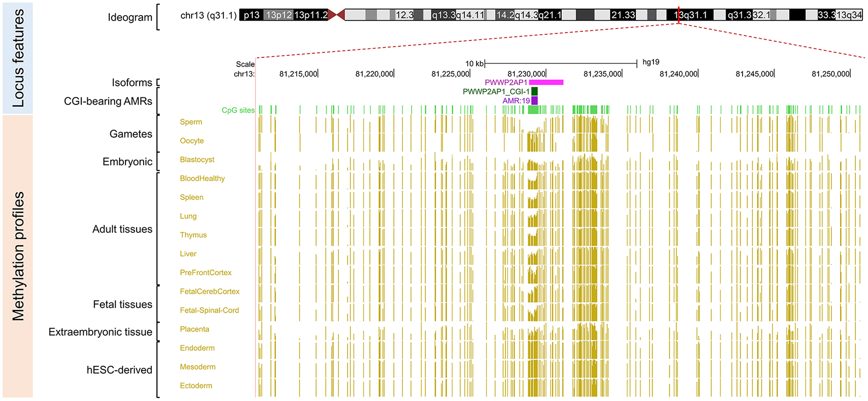Click the Methylation profiles sidebar panel
Viewport: 868px width, 401px height.
pyautogui.click(x=18, y=256)
